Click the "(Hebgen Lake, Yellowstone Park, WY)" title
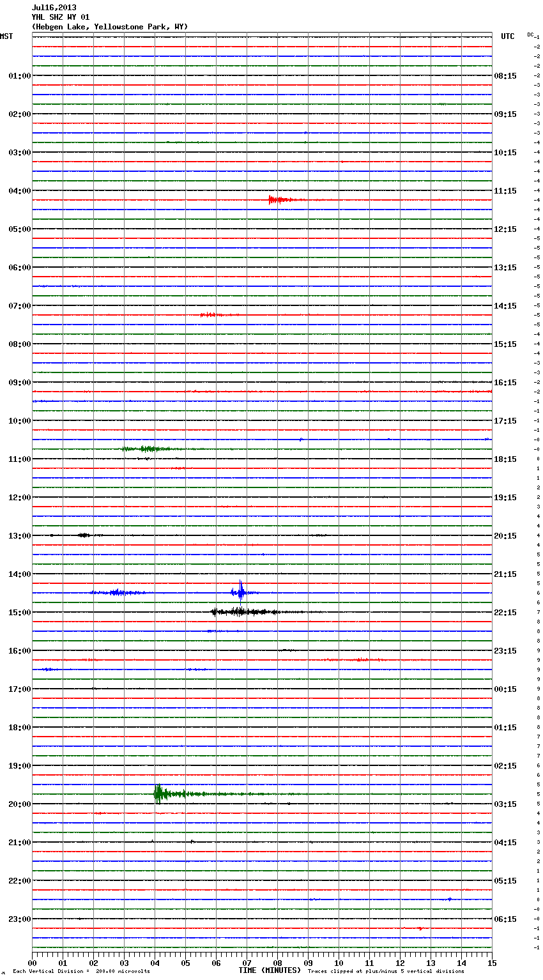The height and width of the screenshot is (980, 543). pyautogui.click(x=110, y=27)
